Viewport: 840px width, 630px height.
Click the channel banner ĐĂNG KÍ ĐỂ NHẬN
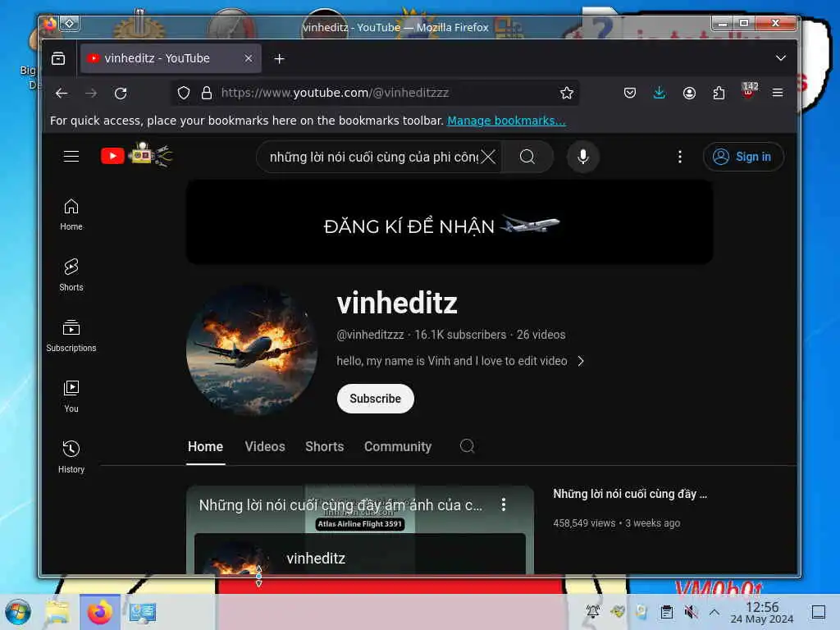click(x=449, y=221)
